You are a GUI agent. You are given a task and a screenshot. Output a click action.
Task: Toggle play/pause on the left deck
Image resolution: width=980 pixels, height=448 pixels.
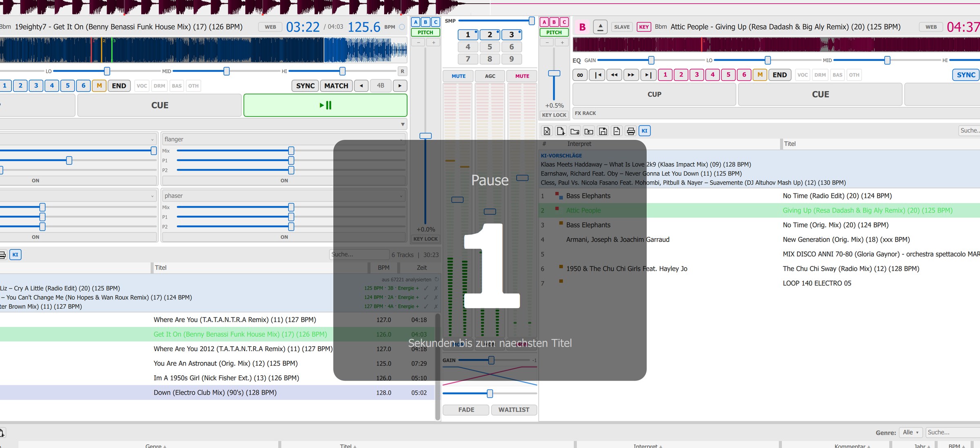(325, 105)
